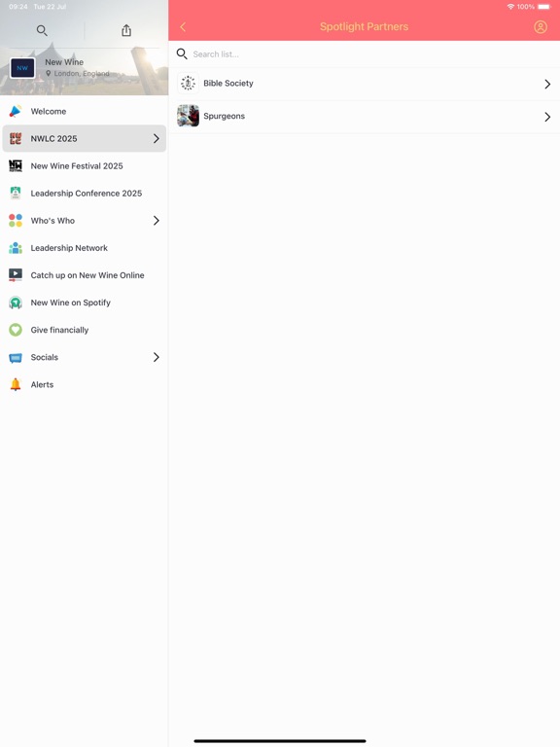The height and width of the screenshot is (747, 560).
Task: Tap the 09:24 clock in status bar
Action: (x=18, y=7)
